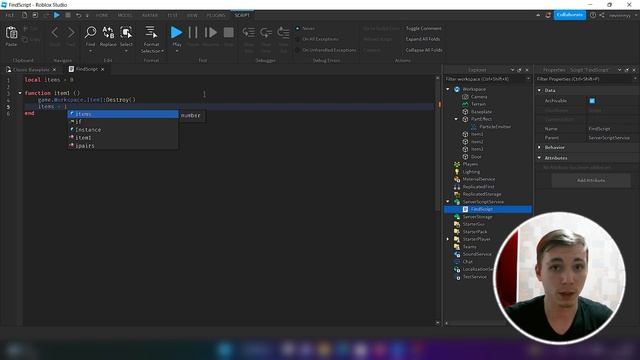Click the Format Selection icon
The height and width of the screenshot is (360, 640).
(x=151, y=32)
